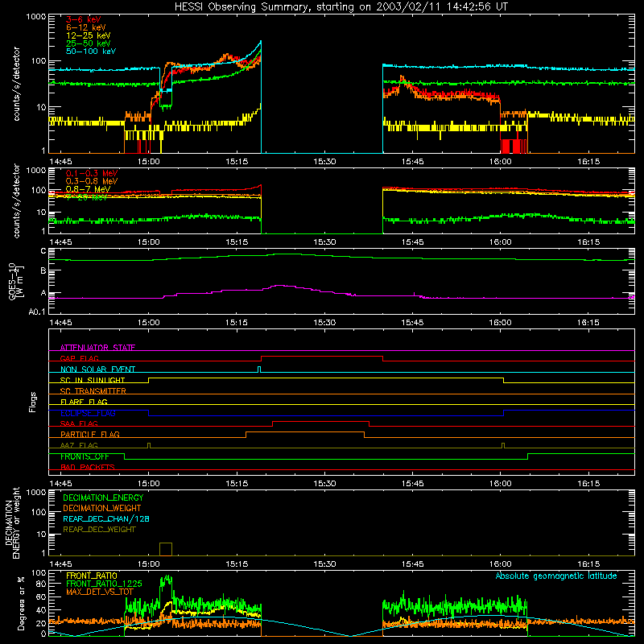Viewport: 644px width, 644px height.
Task: Select the '25-50 keV' green legend label
Action: click(88, 43)
